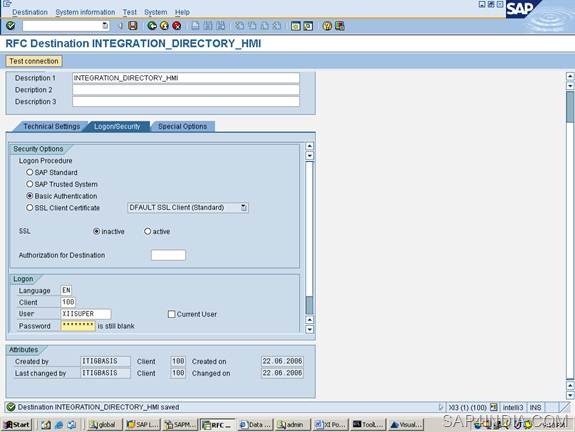
Task: Click the green Back arrow icon
Action: click(x=152, y=26)
